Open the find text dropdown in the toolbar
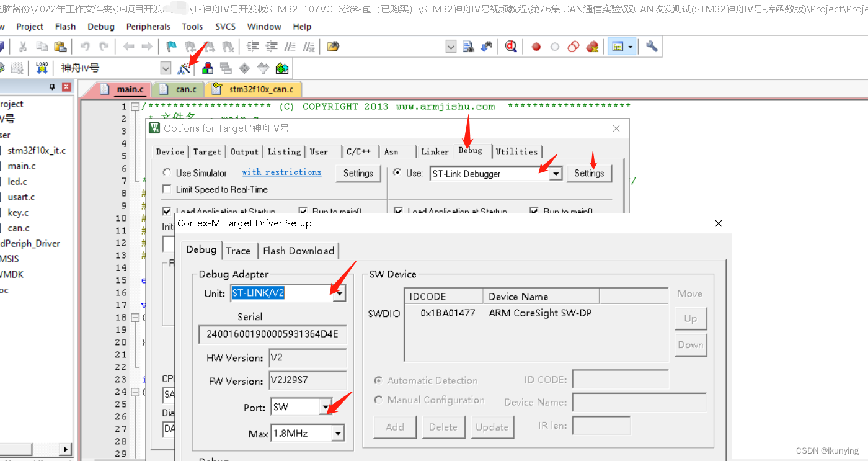Viewport: 868px width, 461px height. click(x=451, y=47)
